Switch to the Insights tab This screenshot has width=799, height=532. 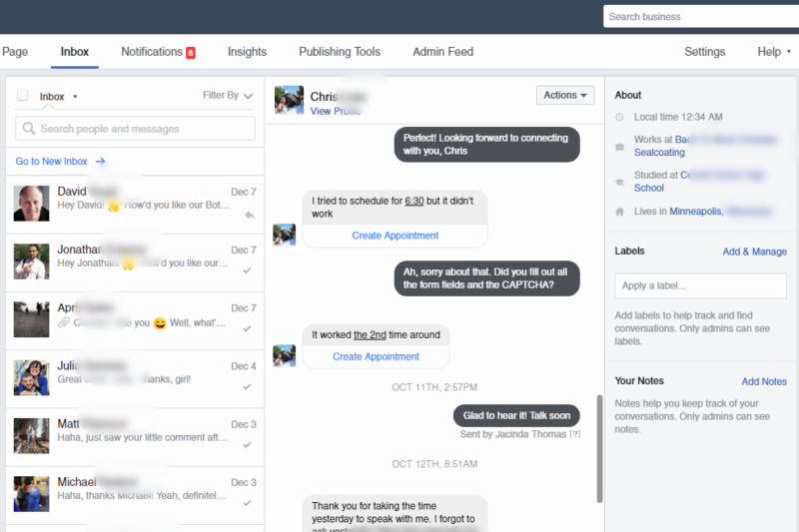coord(247,52)
